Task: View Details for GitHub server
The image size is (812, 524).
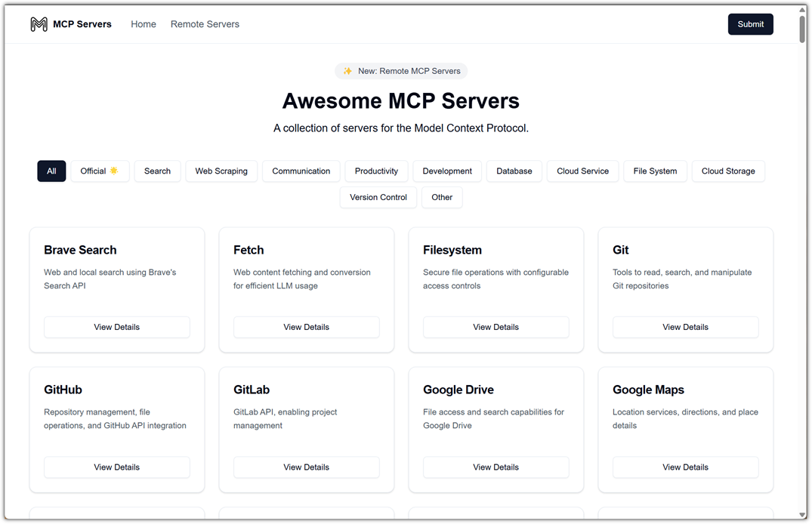Action: pos(117,467)
